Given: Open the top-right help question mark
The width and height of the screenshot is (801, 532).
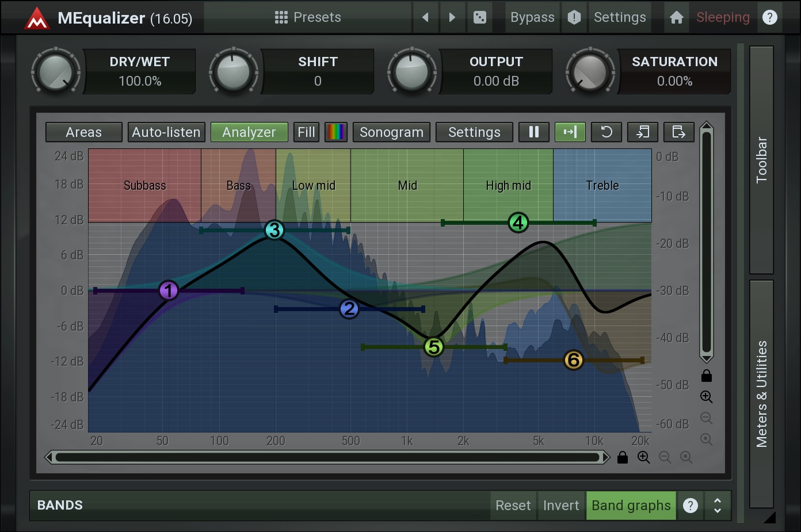Looking at the screenshot, I should coord(770,17).
